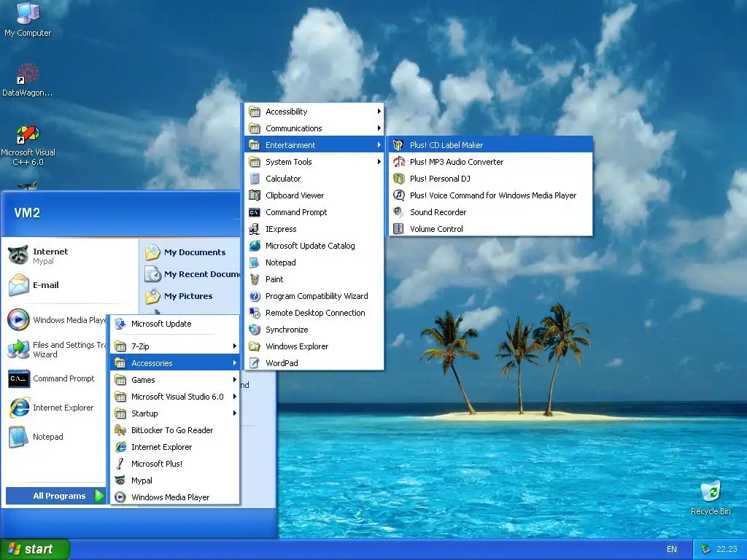Launch IExpress icon

pos(255,229)
